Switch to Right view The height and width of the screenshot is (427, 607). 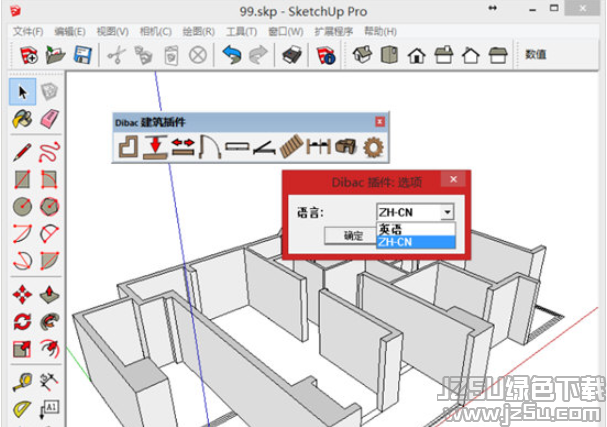tap(444, 55)
